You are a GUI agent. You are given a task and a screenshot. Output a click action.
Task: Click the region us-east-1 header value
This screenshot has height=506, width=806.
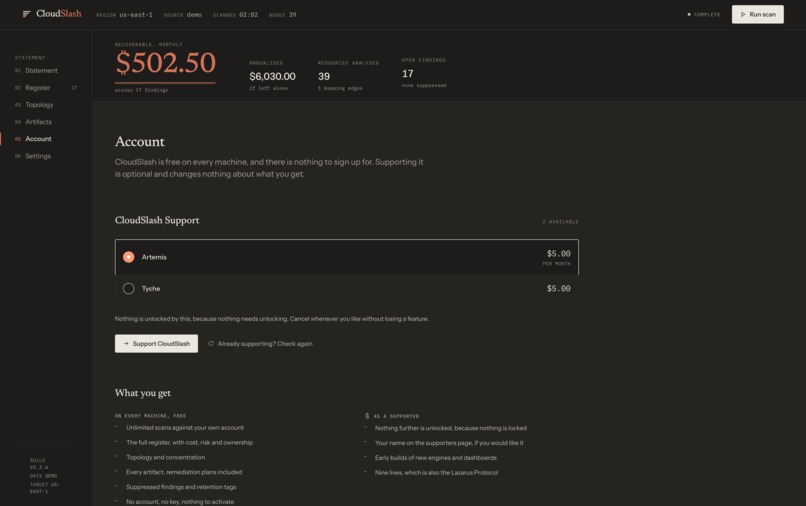(136, 15)
